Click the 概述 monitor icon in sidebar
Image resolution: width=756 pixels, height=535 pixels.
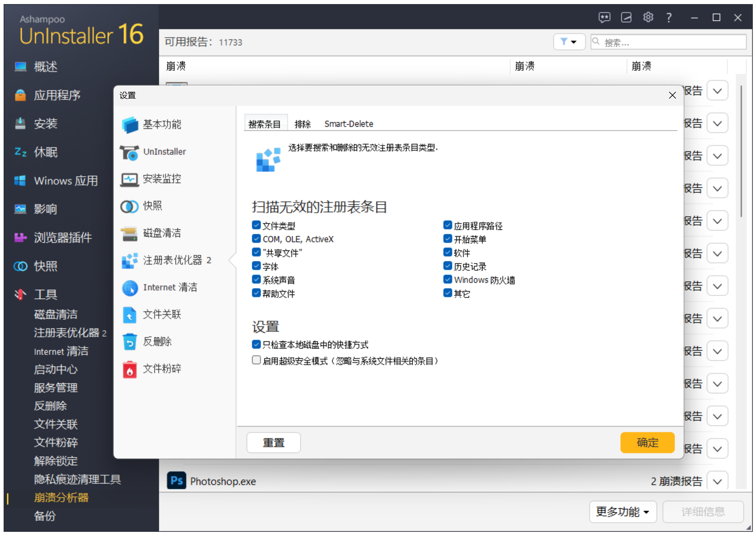point(20,67)
